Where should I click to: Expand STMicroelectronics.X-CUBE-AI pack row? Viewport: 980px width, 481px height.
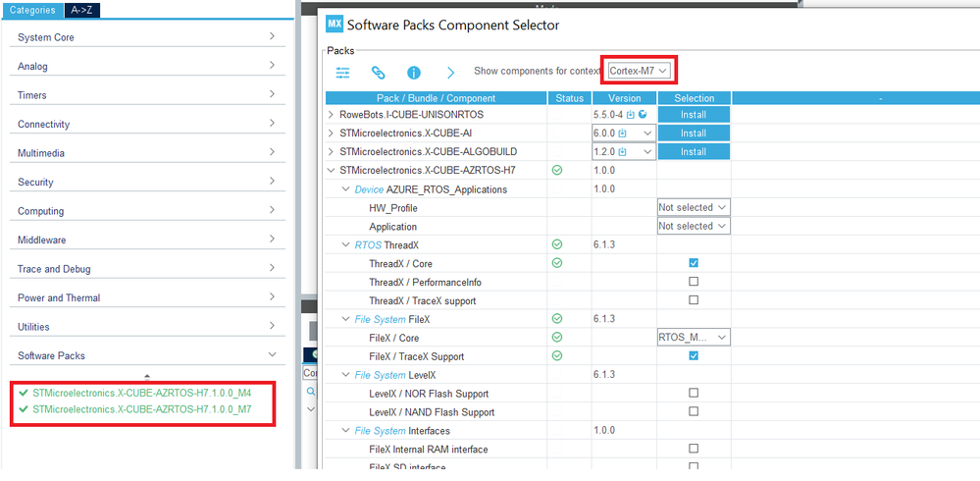pos(332,134)
